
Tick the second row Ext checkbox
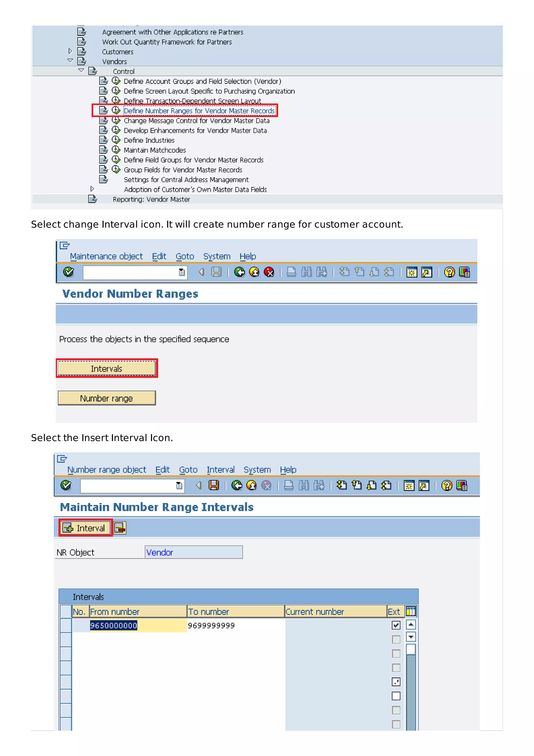396,639
